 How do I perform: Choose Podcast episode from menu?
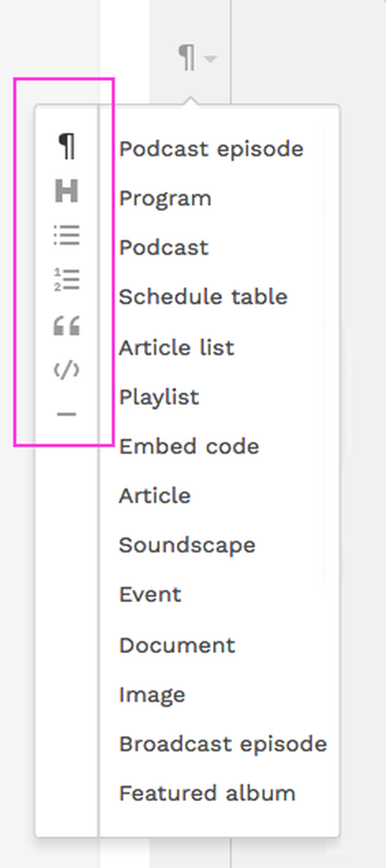point(211,149)
